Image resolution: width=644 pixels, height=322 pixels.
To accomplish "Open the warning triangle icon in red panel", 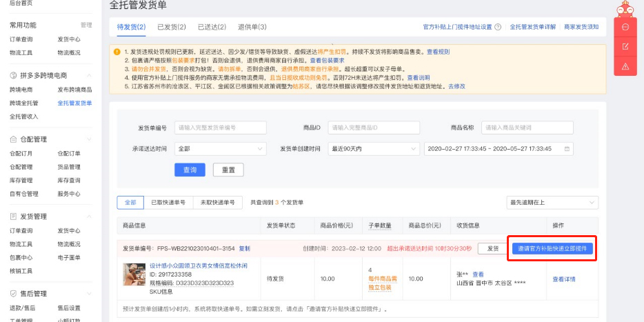I will point(625,66).
